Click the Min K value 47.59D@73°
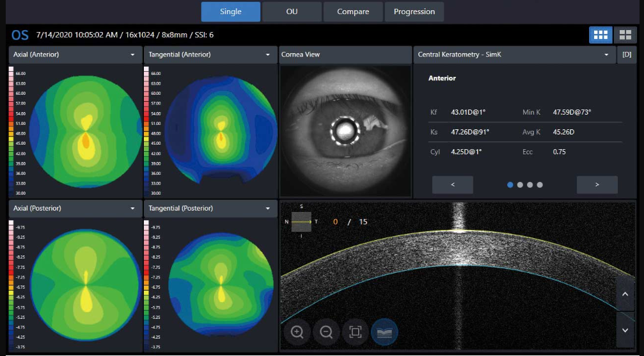 click(572, 112)
